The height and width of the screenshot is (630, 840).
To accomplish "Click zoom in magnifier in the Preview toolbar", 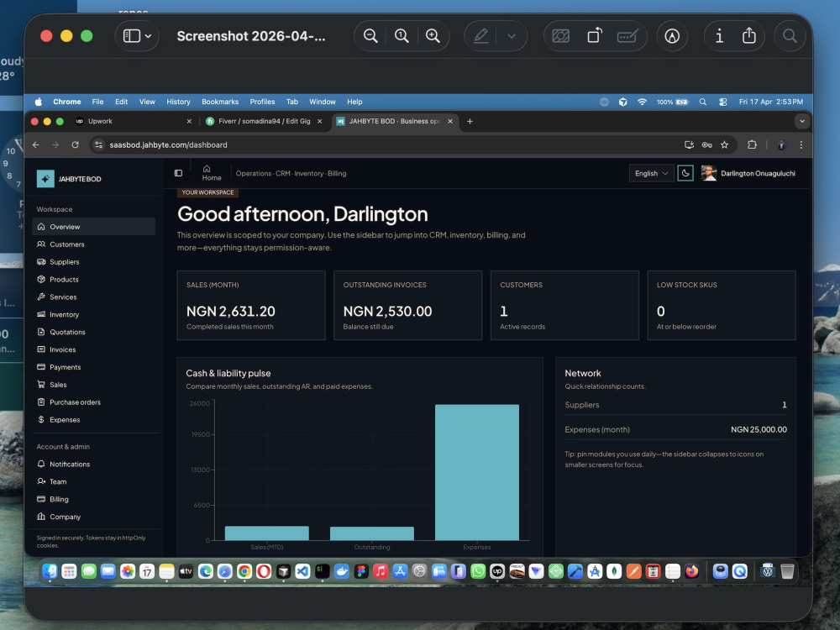I will click(433, 36).
